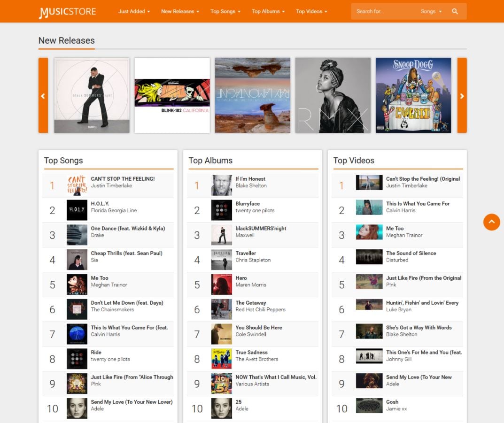This screenshot has width=504, height=423.
Task: Click the New Releases section heading
Action: 67,40
